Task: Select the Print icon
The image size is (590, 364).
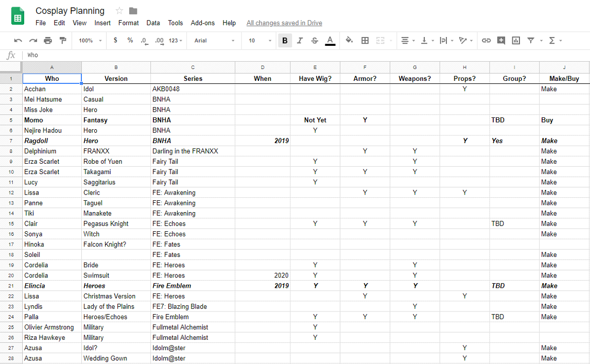Action: click(x=47, y=40)
